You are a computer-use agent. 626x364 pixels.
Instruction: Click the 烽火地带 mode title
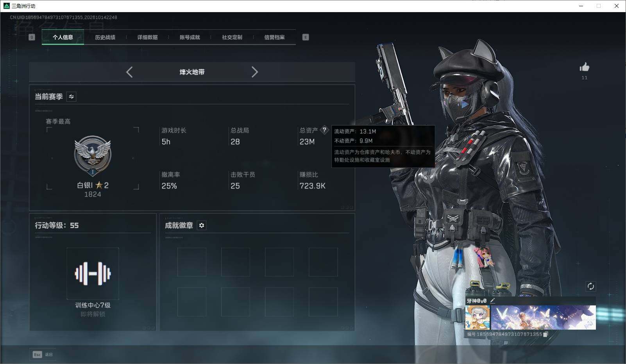(x=192, y=72)
